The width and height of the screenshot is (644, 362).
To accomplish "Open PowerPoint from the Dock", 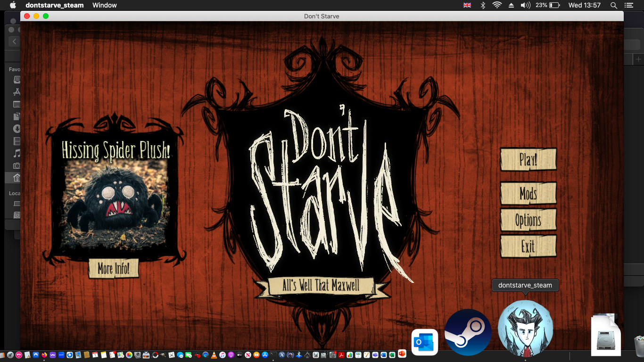I will click(x=402, y=354).
